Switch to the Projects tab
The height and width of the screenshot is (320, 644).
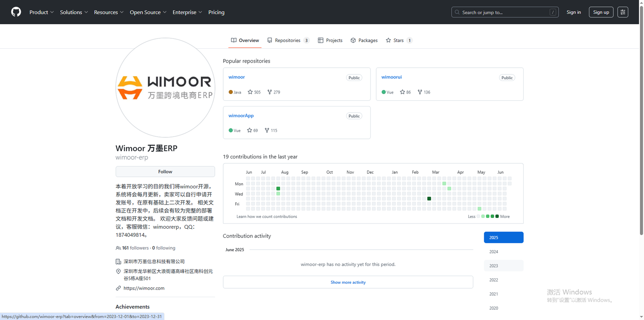pyautogui.click(x=330, y=40)
